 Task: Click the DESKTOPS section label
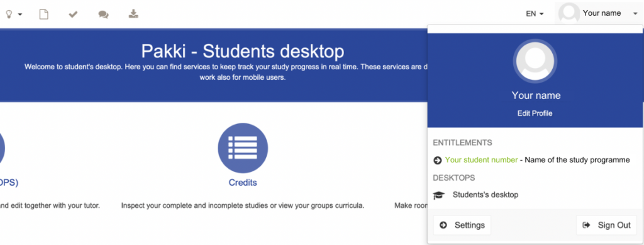pos(454,178)
